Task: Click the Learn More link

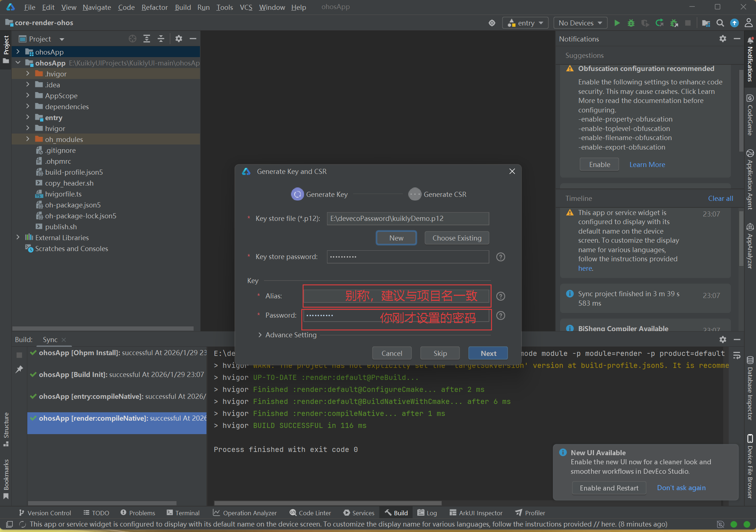Action: pos(647,164)
